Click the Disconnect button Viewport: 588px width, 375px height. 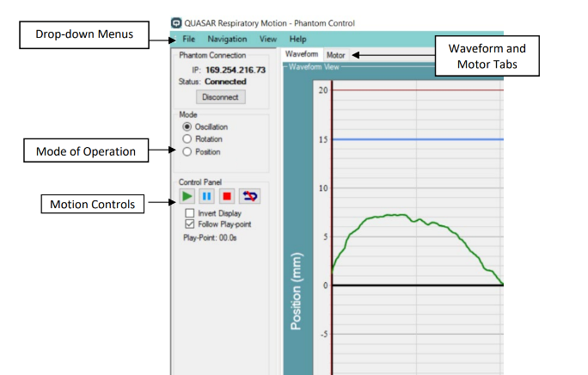[221, 97]
